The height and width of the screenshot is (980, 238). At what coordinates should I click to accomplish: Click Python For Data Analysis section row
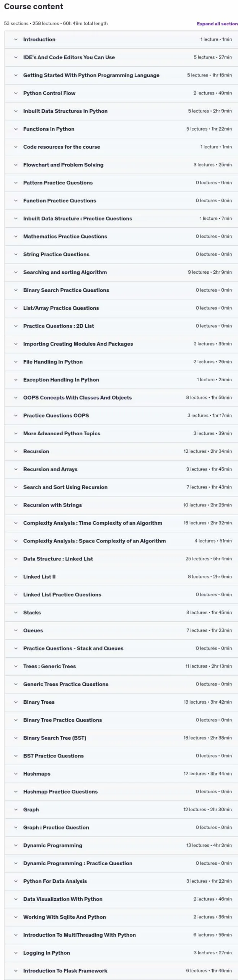(121, 881)
